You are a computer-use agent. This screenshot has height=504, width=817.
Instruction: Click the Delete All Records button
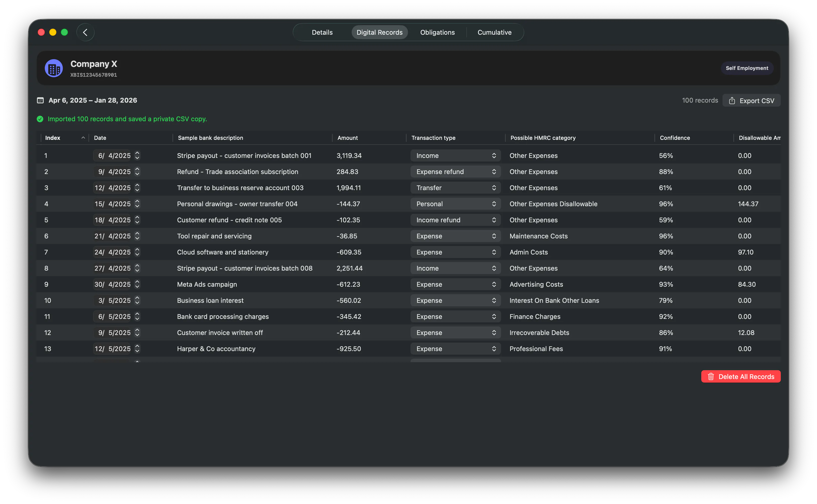click(740, 377)
